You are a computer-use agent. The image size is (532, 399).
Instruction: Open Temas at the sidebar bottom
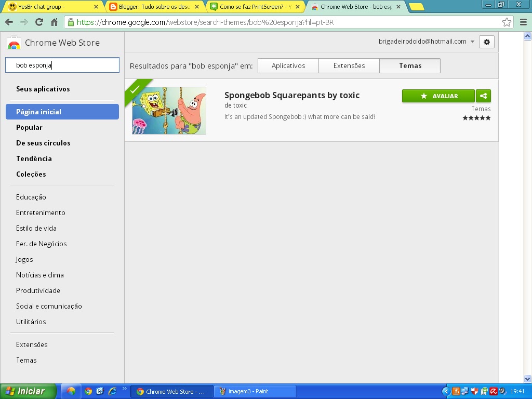point(26,360)
